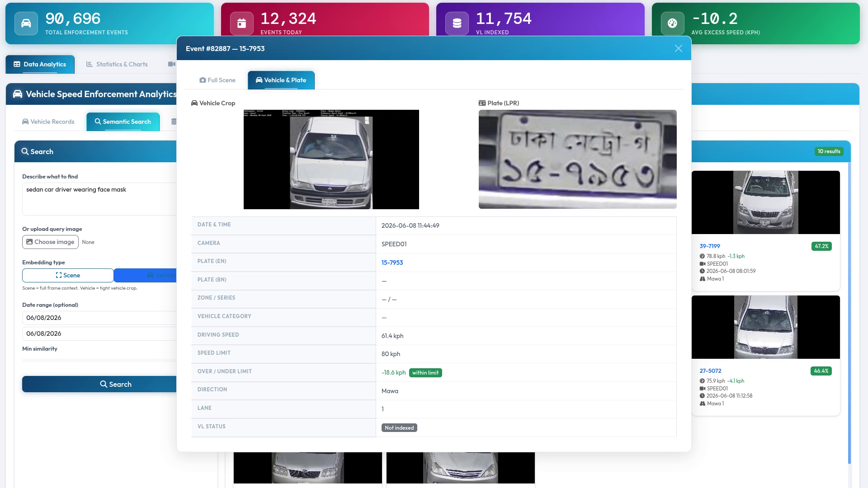Open the Statistics & Charts tab
This screenshot has height=488, width=868.
click(x=117, y=64)
